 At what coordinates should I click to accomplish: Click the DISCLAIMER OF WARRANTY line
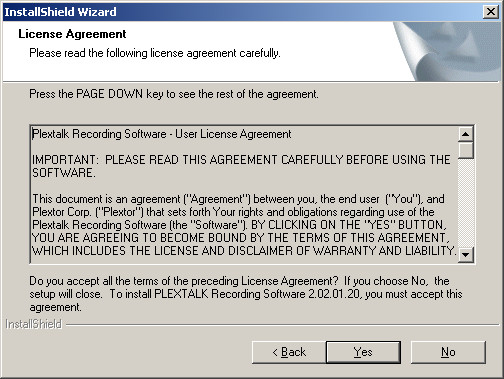pos(244,251)
